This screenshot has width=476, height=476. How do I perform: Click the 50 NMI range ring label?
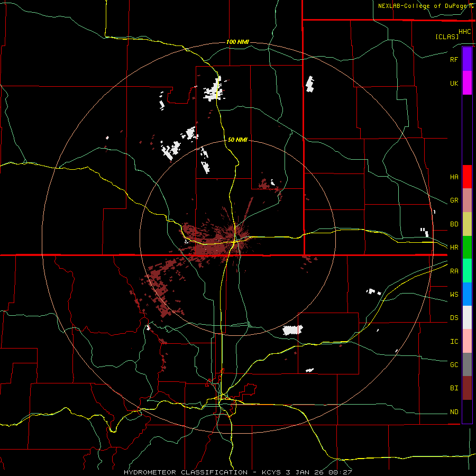click(x=237, y=140)
